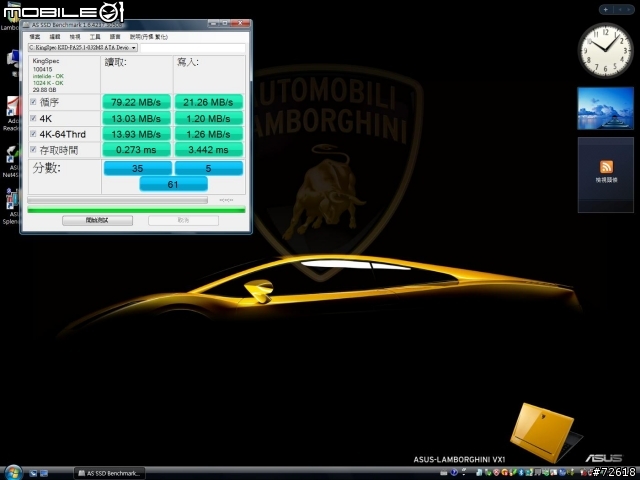Click the gray current-test progress bar
The image size is (640, 480).
point(118,200)
